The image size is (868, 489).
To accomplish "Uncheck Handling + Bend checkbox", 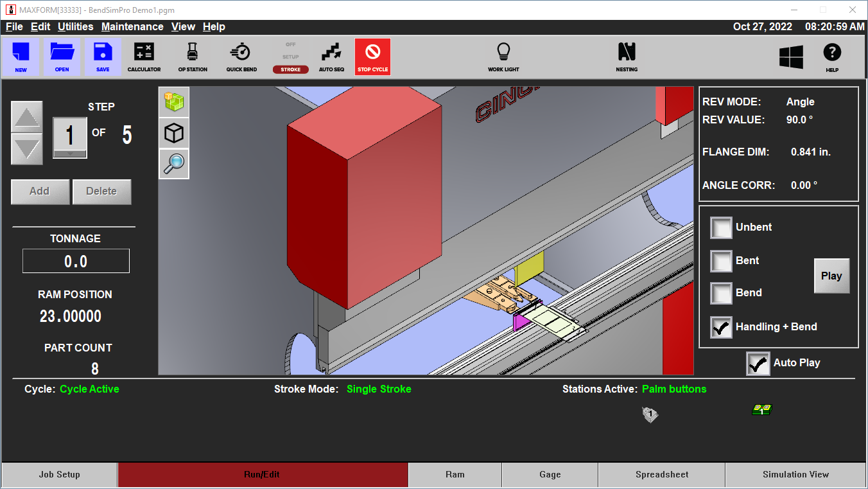I will [x=721, y=327].
